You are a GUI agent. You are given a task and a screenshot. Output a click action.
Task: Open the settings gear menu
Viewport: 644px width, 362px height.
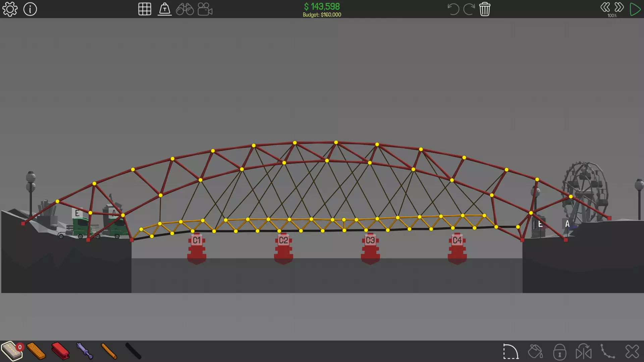[x=10, y=9]
